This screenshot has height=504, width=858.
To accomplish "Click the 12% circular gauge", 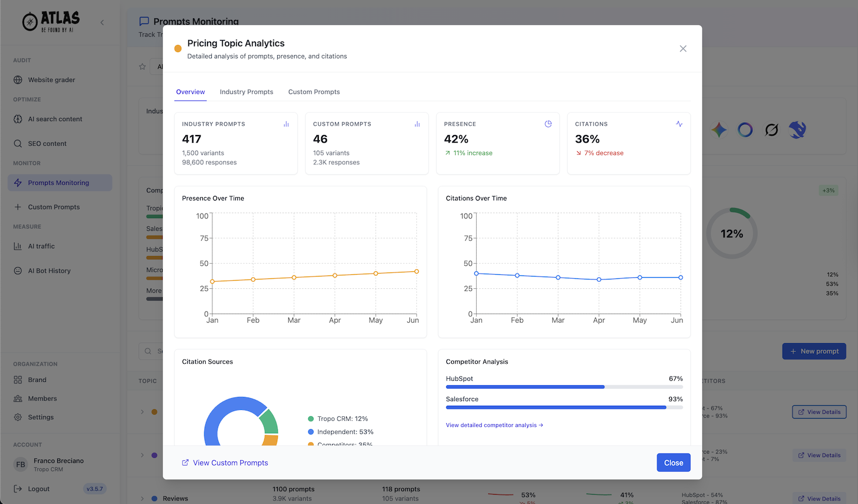I will click(732, 233).
